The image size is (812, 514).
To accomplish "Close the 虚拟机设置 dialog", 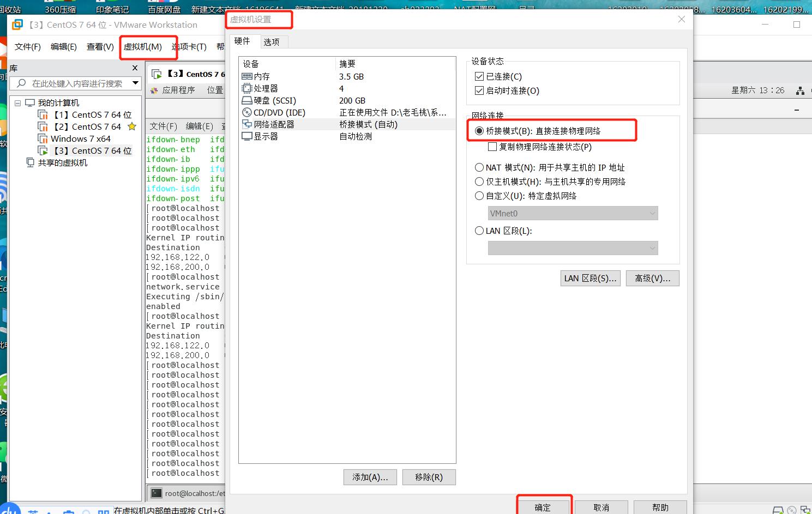I will 682,19.
